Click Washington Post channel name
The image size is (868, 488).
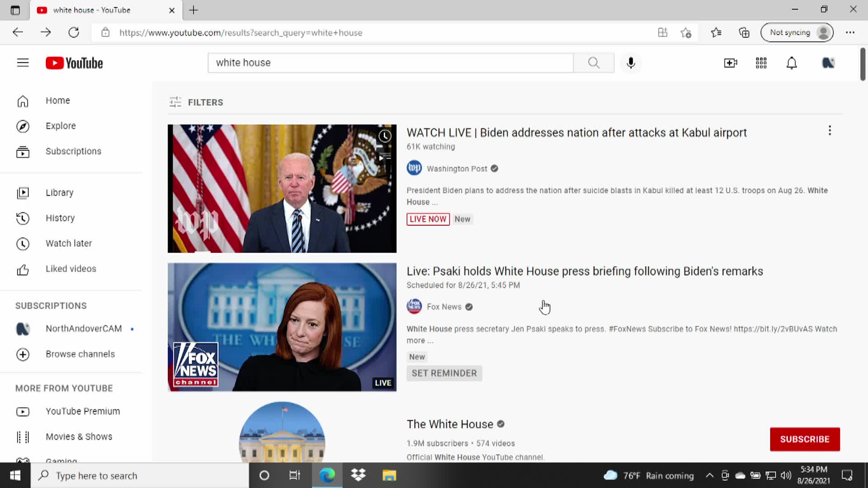(x=457, y=169)
